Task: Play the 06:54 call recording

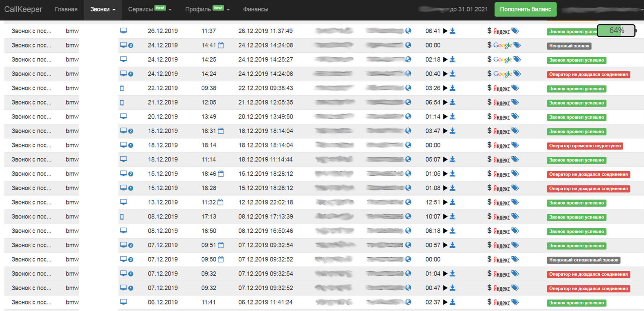Action: tap(445, 103)
